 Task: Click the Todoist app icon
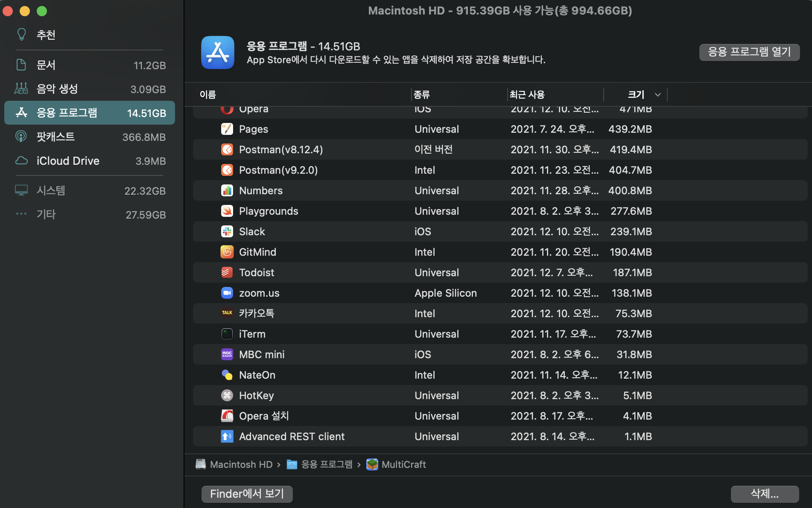pyautogui.click(x=227, y=272)
